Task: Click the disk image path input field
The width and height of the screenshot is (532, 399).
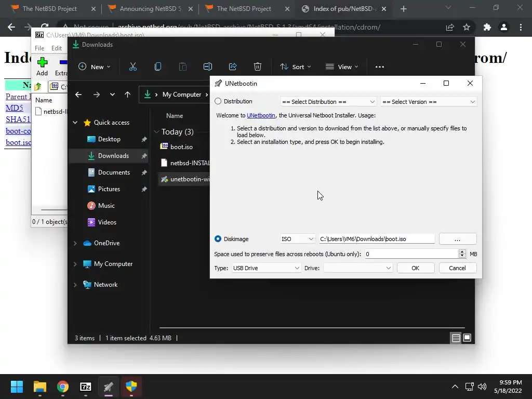Action: 377,239
